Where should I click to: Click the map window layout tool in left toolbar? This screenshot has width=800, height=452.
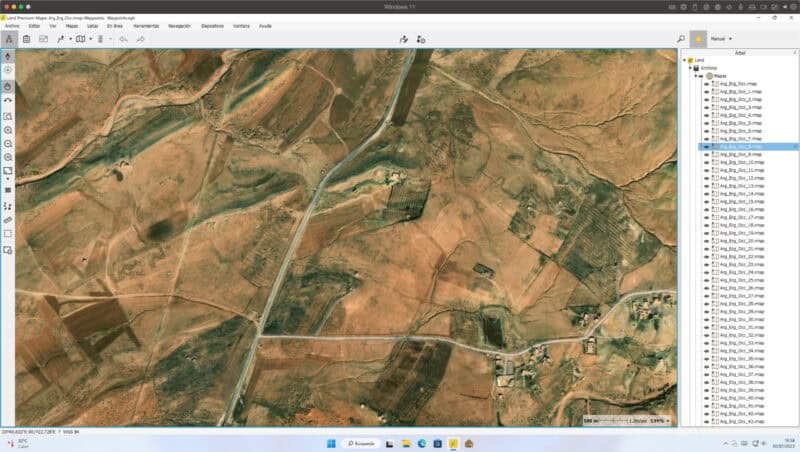(x=8, y=171)
